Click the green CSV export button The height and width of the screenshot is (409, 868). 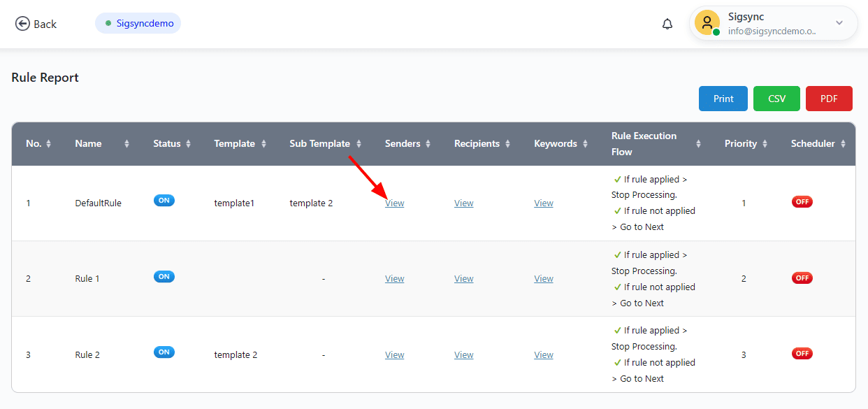pos(776,99)
